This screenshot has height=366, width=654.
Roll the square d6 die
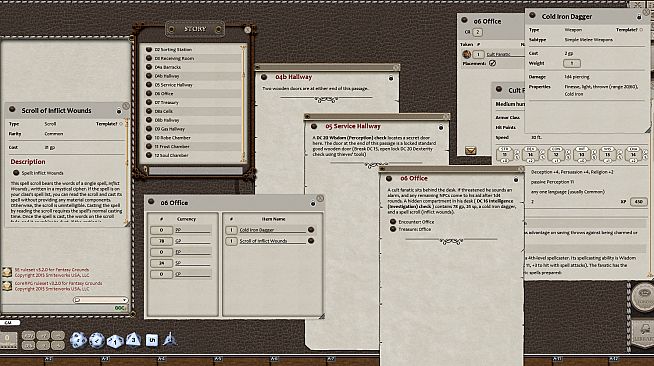(x=152, y=340)
